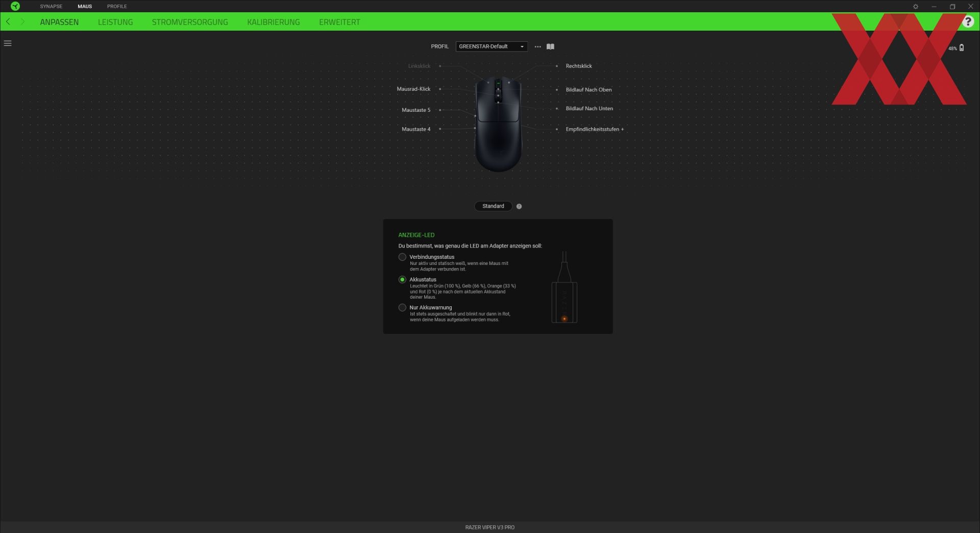Open the profile book icon
The height and width of the screenshot is (533, 980).
(x=550, y=46)
